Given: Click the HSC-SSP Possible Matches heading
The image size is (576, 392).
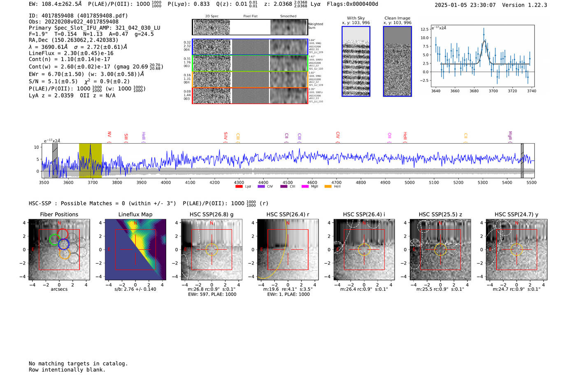Looking at the screenshot, I should pos(102,203).
